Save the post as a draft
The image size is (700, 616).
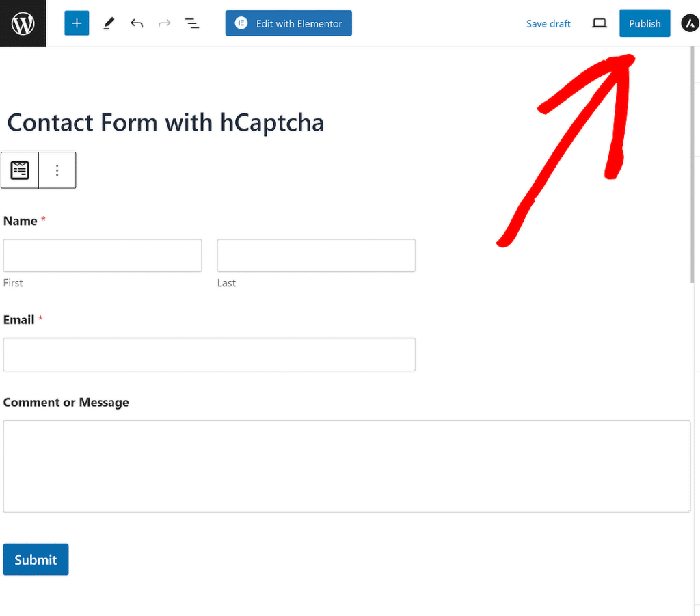pos(548,23)
